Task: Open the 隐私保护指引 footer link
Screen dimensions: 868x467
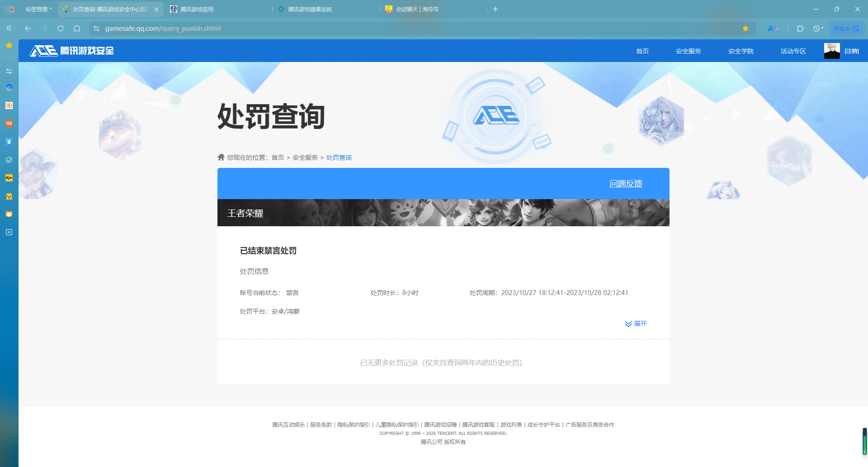Action: [x=354, y=424]
